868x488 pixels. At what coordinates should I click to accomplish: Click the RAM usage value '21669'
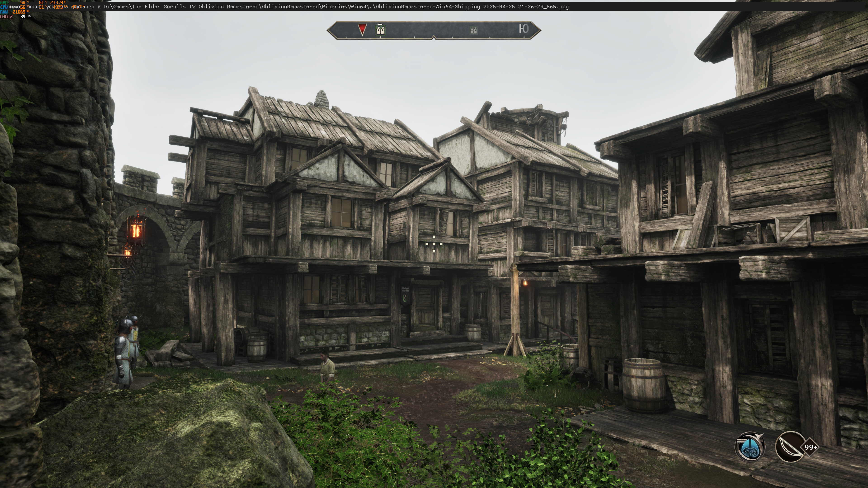(19, 12)
